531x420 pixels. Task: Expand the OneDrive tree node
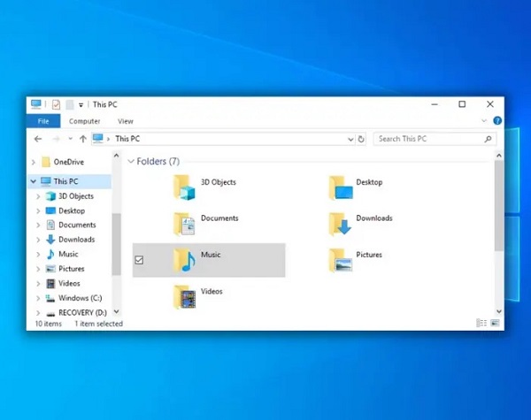coord(34,162)
